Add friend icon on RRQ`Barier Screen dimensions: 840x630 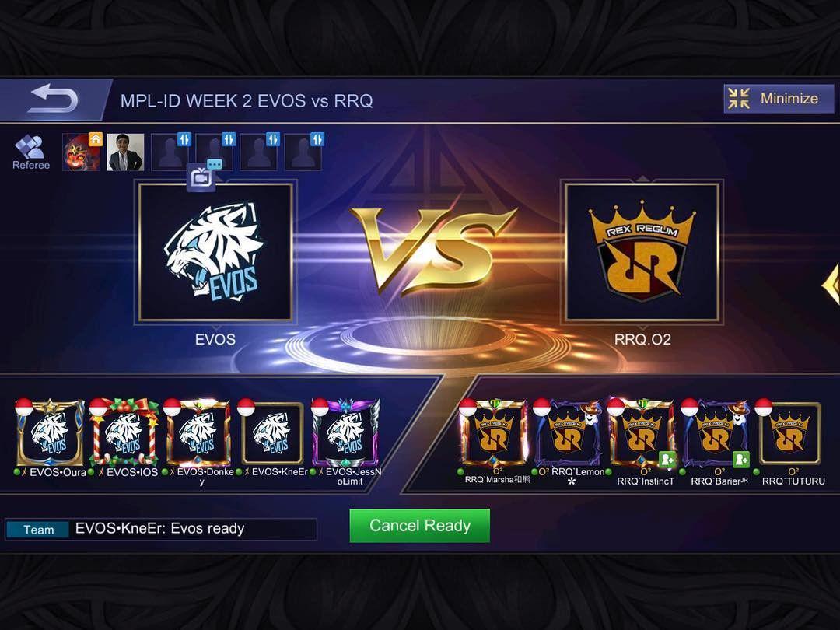pyautogui.click(x=740, y=460)
